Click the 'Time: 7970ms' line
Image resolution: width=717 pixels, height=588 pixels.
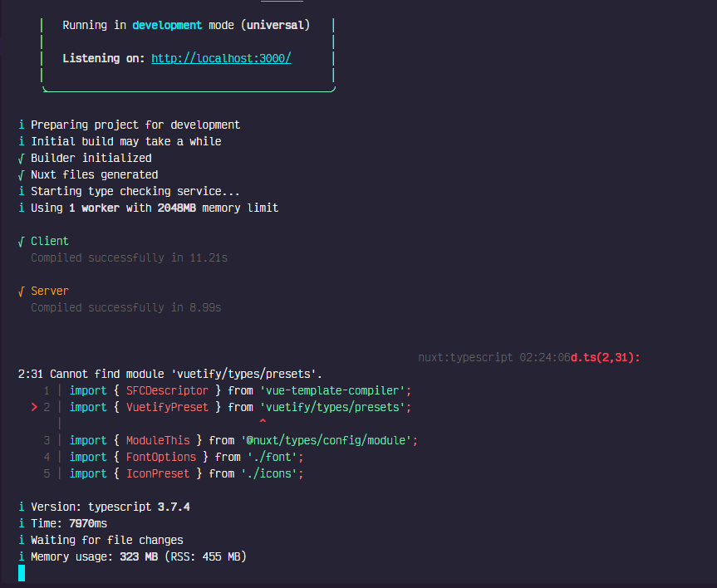click(x=69, y=523)
